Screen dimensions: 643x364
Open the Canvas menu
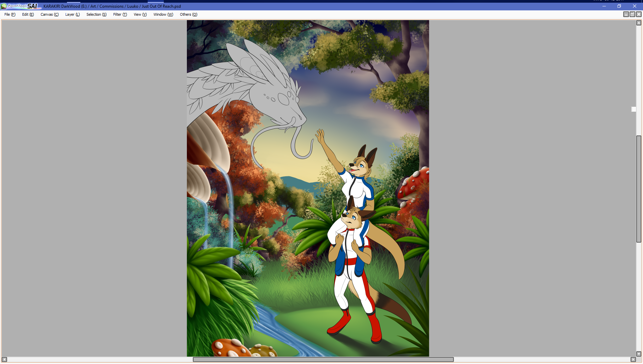[50, 14]
